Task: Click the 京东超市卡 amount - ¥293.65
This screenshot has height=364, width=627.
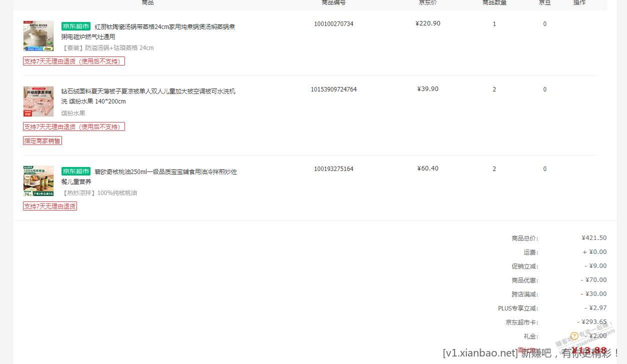Action: tap(592, 322)
